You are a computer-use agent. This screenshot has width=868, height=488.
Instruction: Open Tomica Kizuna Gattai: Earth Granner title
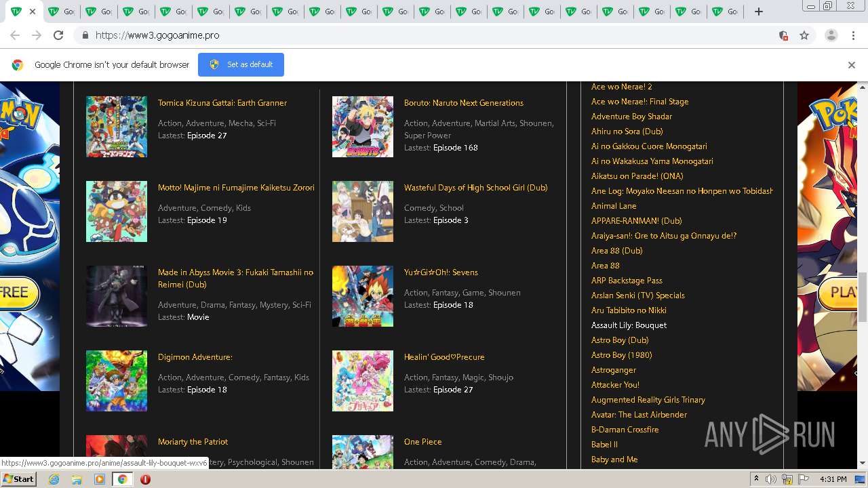(x=222, y=103)
